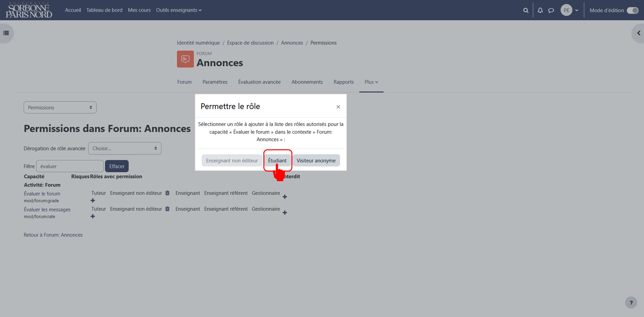Close the Permettre le rôle dialog
Viewport: 644px width, 317px height.
(338, 107)
